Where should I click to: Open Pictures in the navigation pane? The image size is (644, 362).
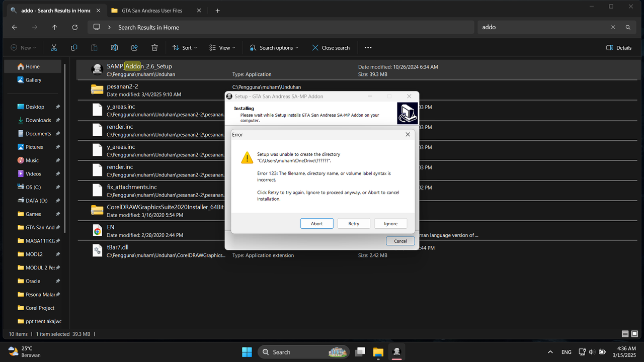[33, 147]
